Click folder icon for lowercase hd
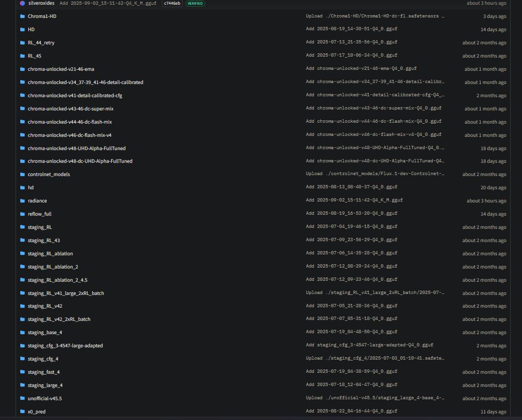The height and width of the screenshot is (420, 522). (x=22, y=187)
